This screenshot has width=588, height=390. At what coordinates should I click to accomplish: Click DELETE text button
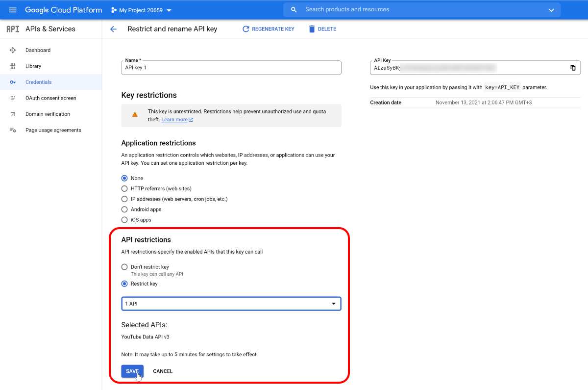(327, 29)
